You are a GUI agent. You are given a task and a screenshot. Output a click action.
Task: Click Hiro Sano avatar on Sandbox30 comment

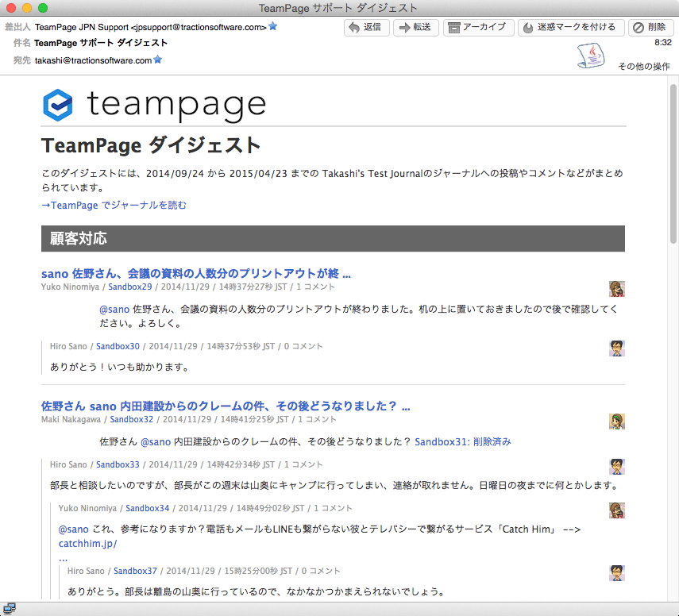(x=617, y=348)
